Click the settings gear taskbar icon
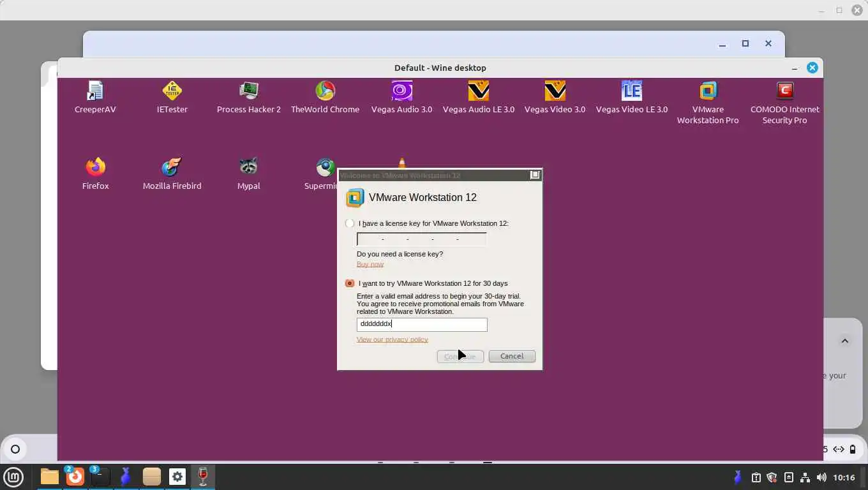 pos(177,477)
